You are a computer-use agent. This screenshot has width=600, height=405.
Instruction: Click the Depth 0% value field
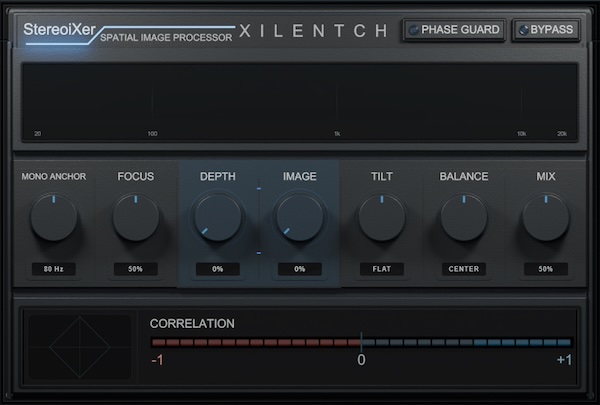(218, 269)
